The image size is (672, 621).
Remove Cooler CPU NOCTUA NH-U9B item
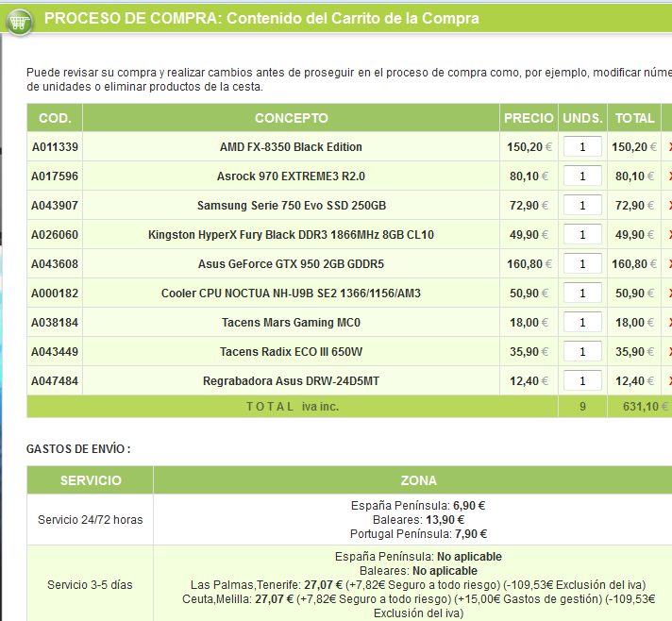tap(670, 294)
